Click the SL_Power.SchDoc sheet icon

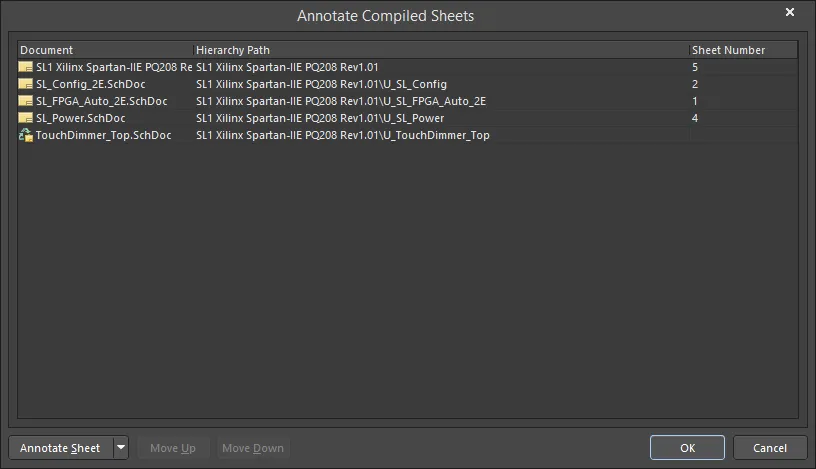pyautogui.click(x=26, y=118)
